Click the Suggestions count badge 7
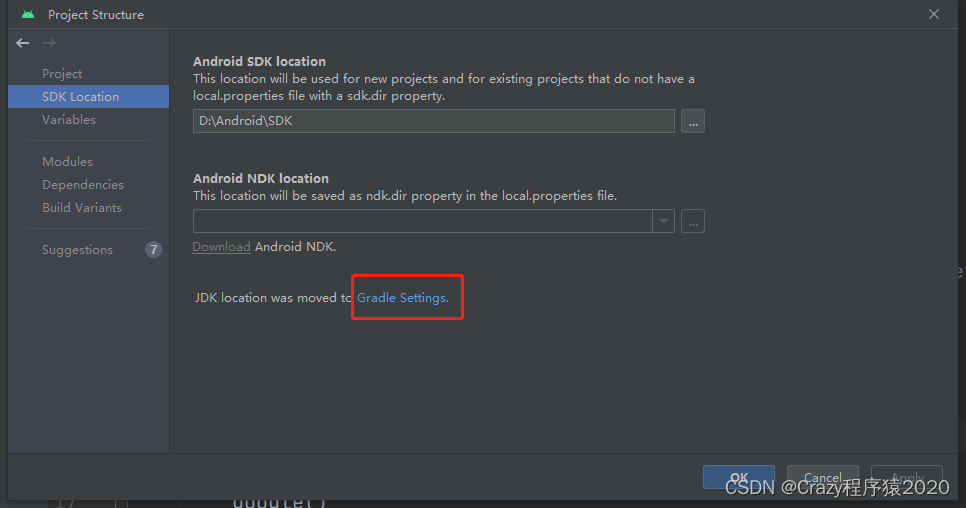The width and height of the screenshot is (966, 508). click(x=153, y=249)
